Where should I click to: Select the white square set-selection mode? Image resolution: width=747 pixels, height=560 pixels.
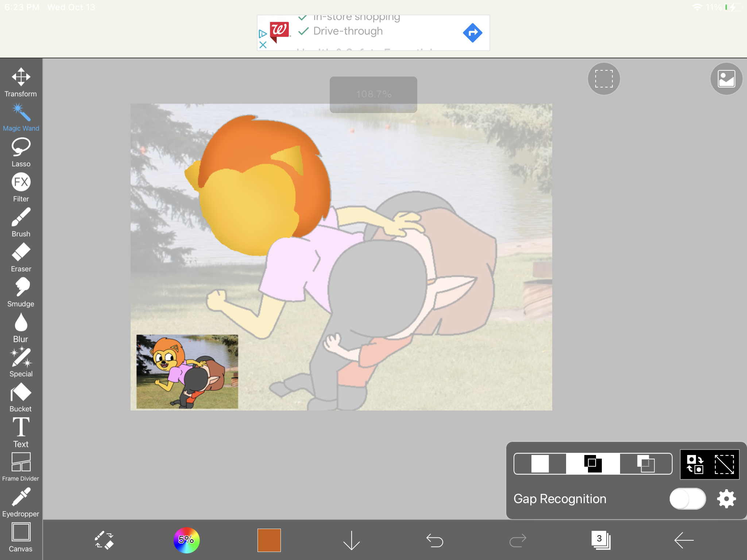point(540,464)
